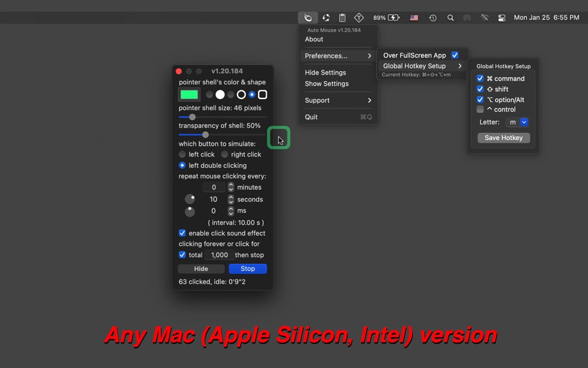
Task: Select the hollow rounded square pointer shape
Action: (262, 95)
